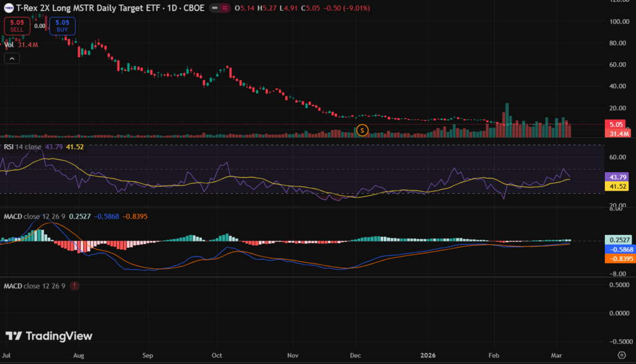Select the RSI 14 close legend
Screen dimensions: 636x364
(x=22, y=147)
